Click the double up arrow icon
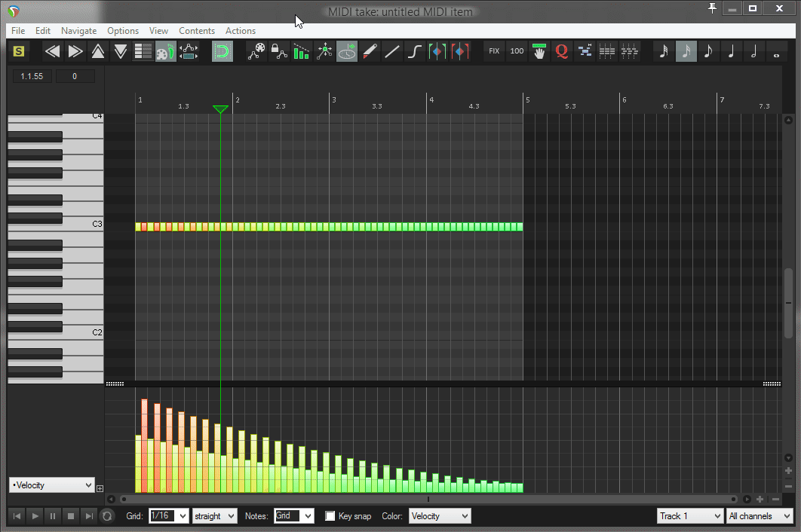The image size is (801, 532). 97,51
